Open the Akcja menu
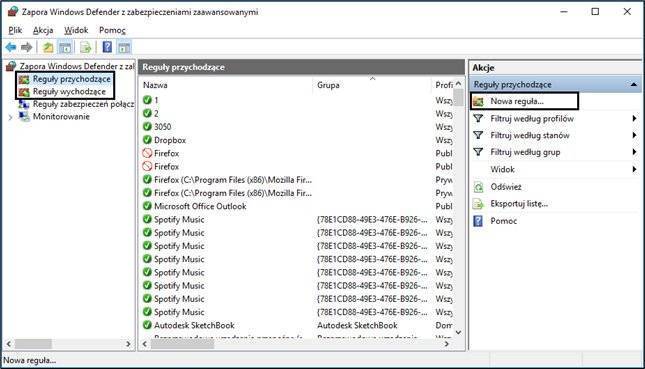 43,30
